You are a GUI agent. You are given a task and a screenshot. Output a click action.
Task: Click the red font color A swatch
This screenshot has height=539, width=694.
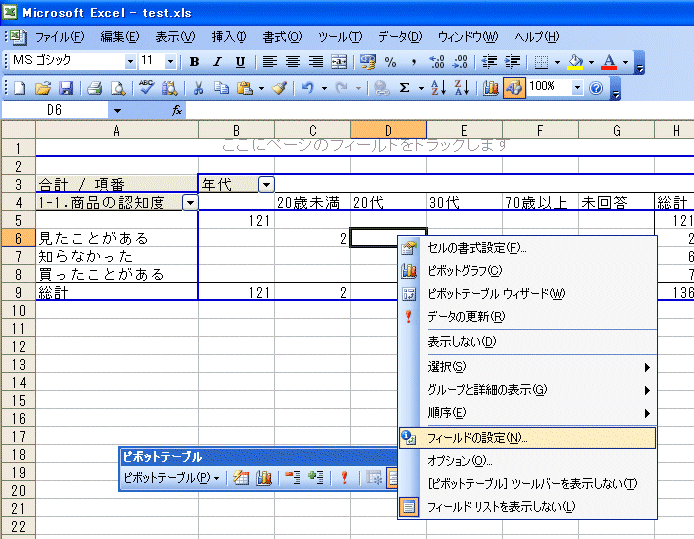[x=609, y=62]
